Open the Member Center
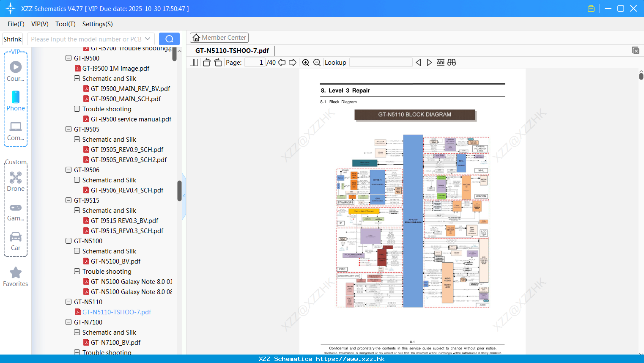 click(219, 38)
